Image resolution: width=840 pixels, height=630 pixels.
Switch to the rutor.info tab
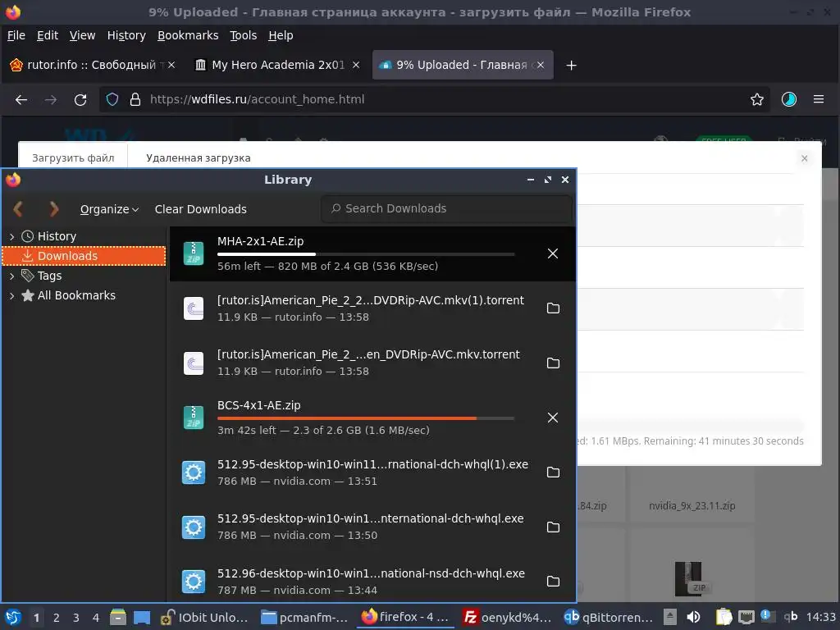click(x=92, y=65)
